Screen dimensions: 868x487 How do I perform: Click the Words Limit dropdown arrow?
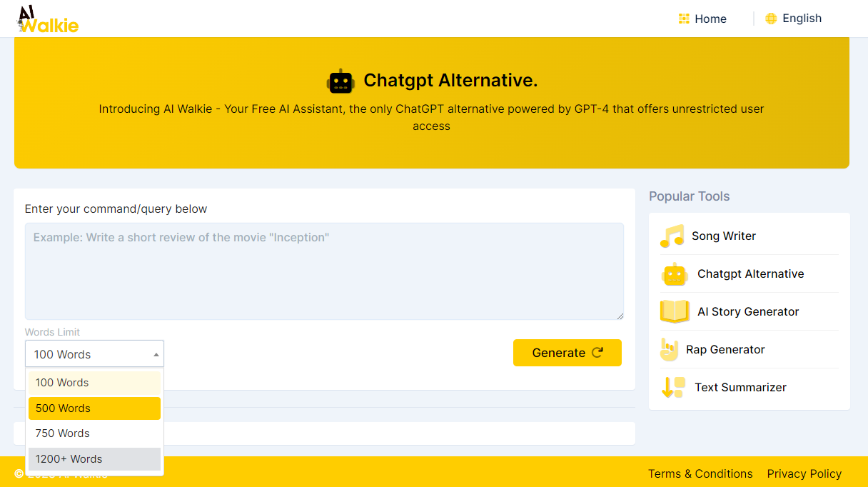point(156,354)
